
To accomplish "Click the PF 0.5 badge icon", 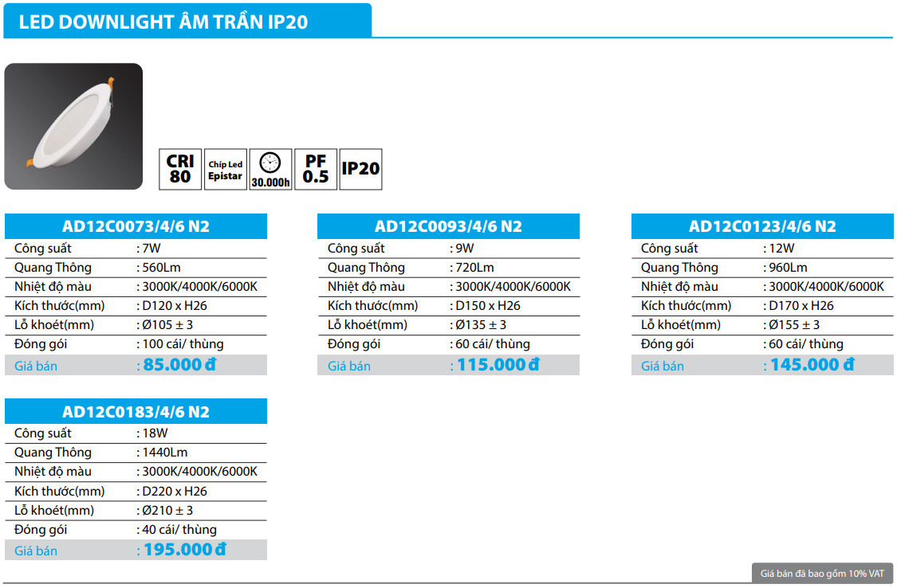I will 316,169.
